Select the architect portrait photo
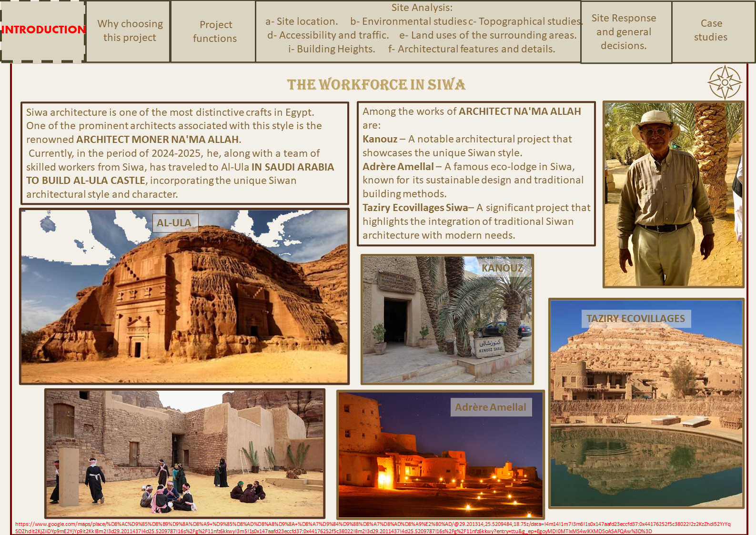The image size is (756, 535). pos(673,194)
